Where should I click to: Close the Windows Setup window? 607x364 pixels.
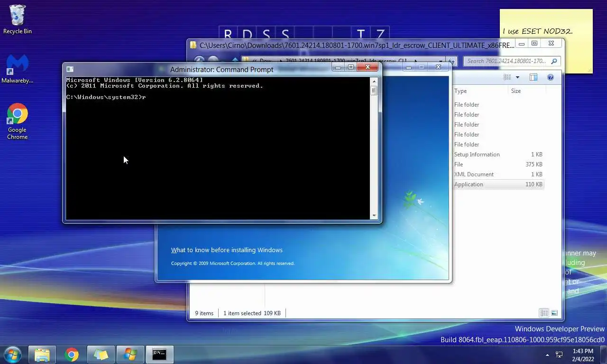point(439,67)
